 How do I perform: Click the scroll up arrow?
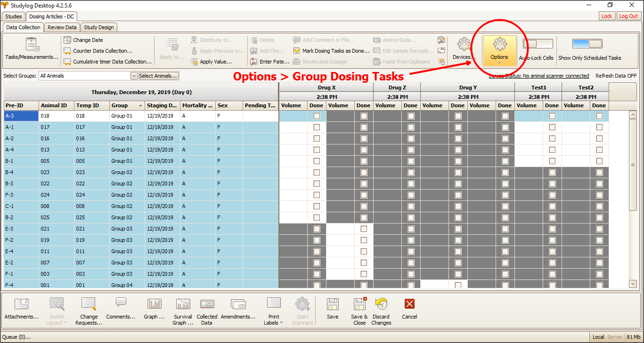[x=633, y=114]
